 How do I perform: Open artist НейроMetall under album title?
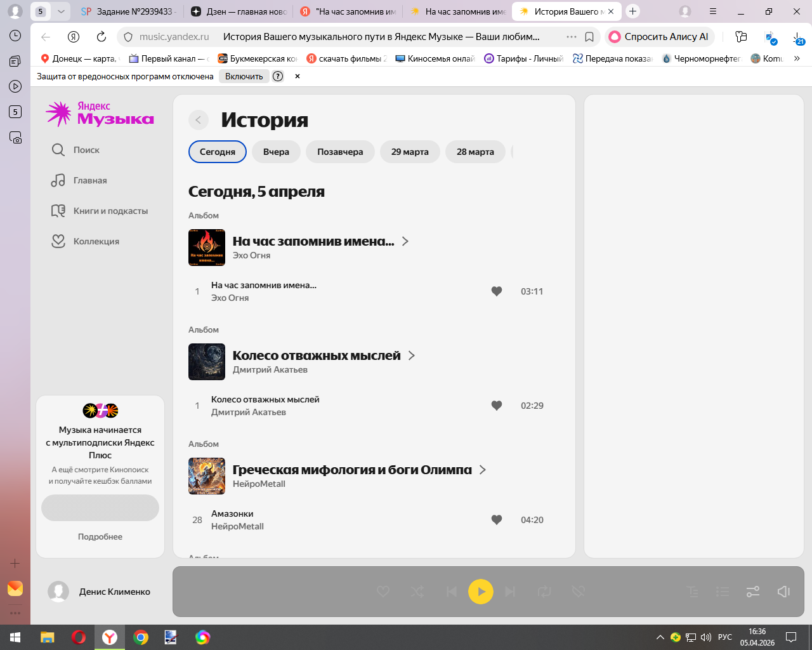click(x=259, y=484)
